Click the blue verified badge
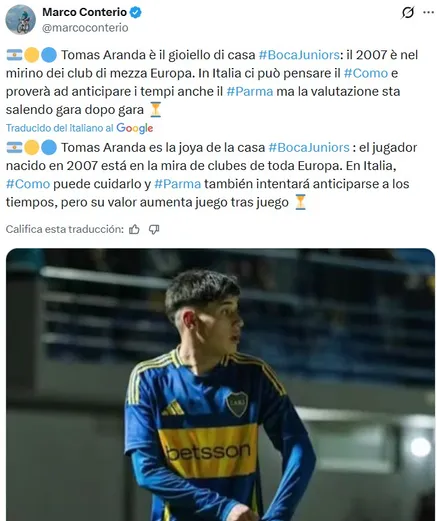The height and width of the screenshot is (521, 437). coord(136,13)
